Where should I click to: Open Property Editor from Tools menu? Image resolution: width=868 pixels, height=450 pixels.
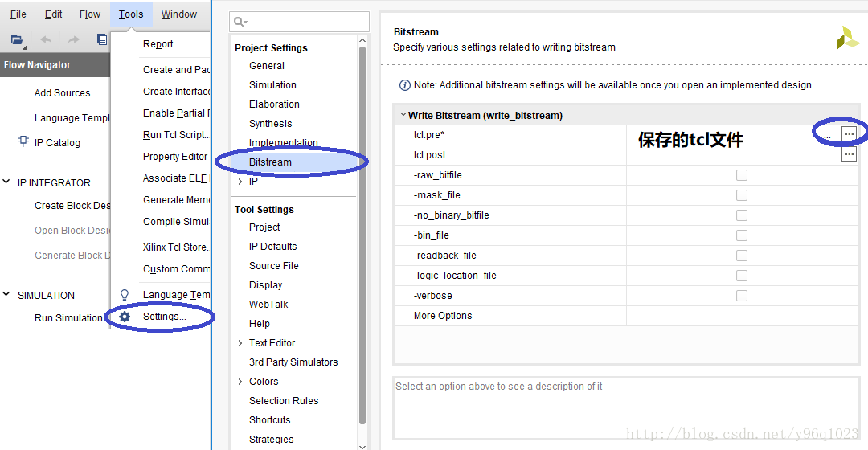click(x=175, y=157)
